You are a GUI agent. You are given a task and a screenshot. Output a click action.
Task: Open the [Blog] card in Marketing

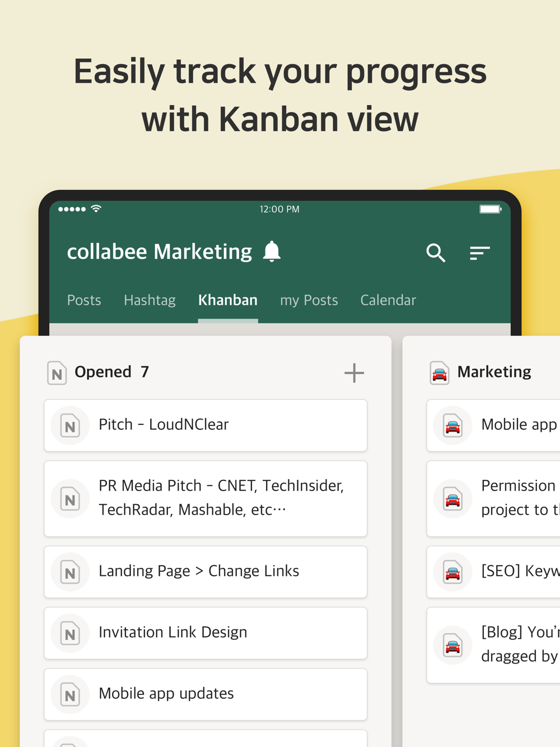pyautogui.click(x=493, y=645)
